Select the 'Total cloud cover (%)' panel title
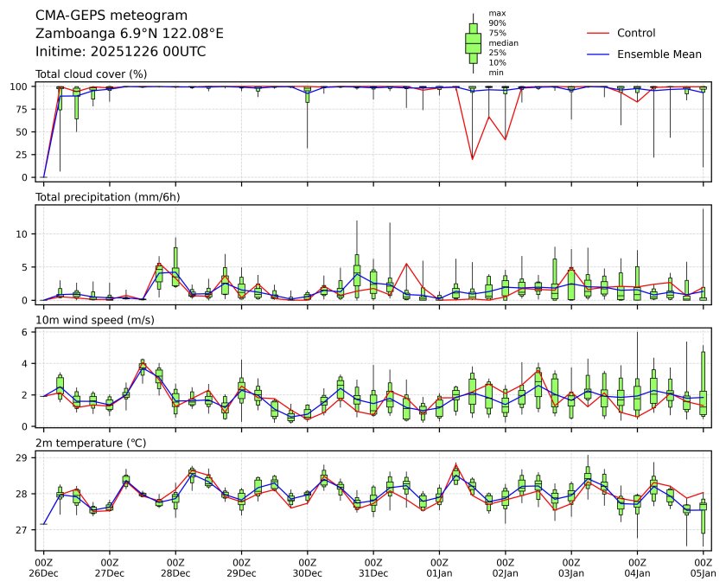Screen dimensions: 726x588 pyautogui.click(x=91, y=73)
